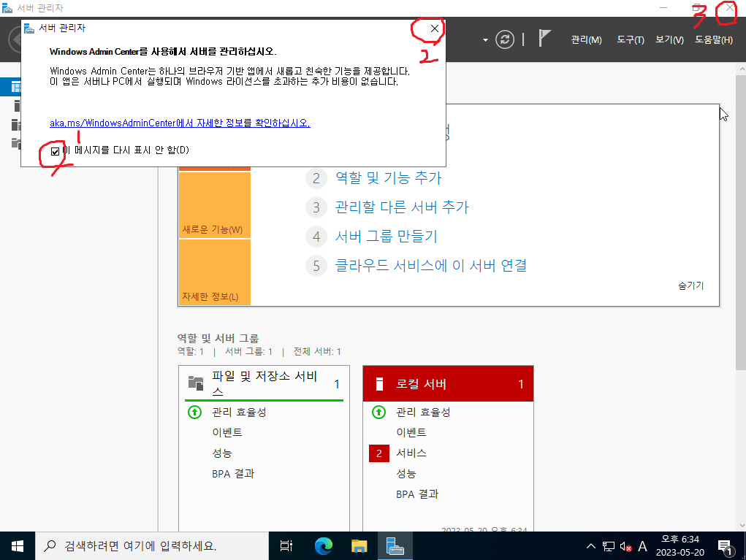Viewport: 746px width, 560px height.
Task: Click step 3 number circle
Action: [x=316, y=208]
